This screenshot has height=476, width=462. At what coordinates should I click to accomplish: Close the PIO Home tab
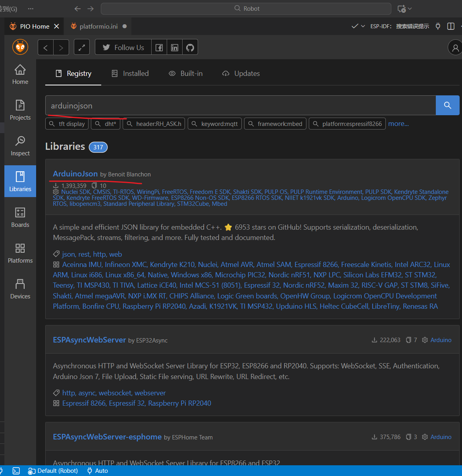point(56,26)
